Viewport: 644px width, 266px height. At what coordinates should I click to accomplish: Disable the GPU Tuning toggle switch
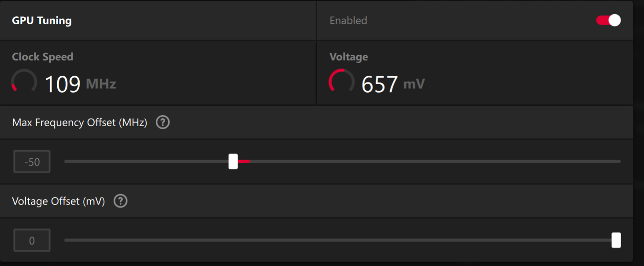point(608,20)
